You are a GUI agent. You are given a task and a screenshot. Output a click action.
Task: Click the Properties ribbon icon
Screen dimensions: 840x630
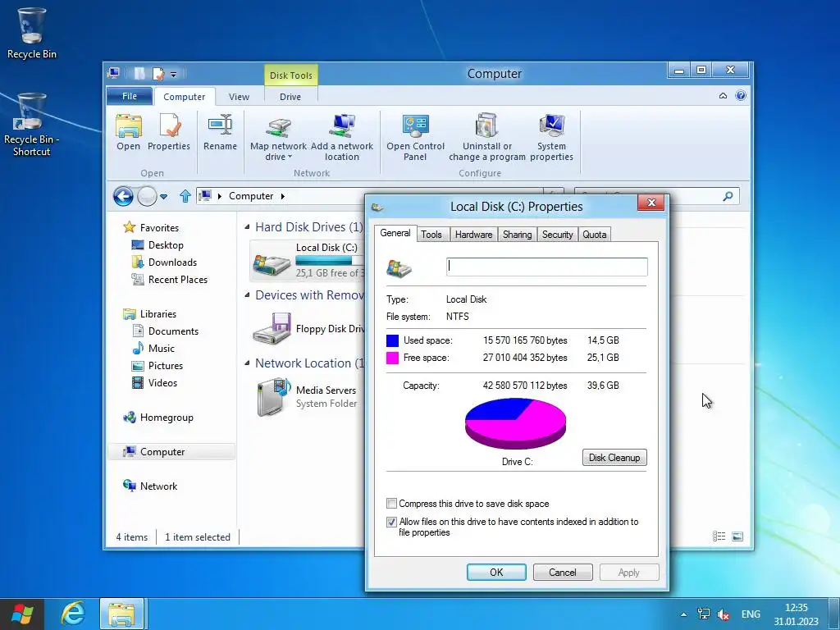[x=169, y=132]
